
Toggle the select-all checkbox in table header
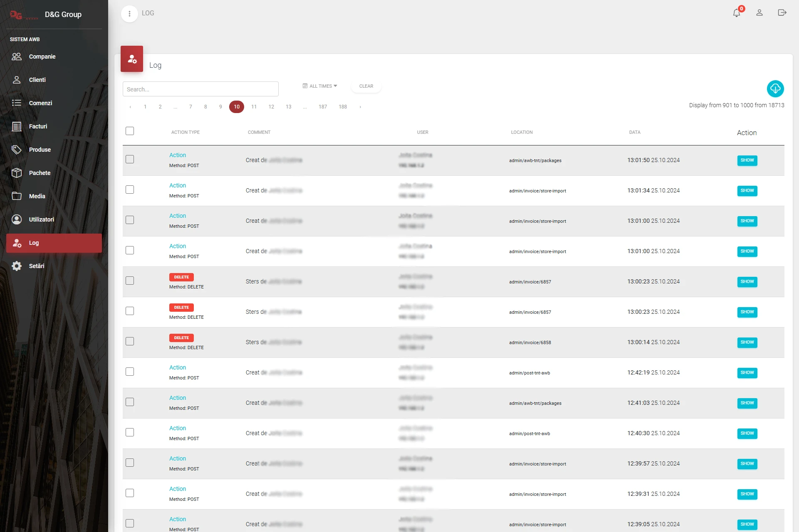tap(130, 131)
